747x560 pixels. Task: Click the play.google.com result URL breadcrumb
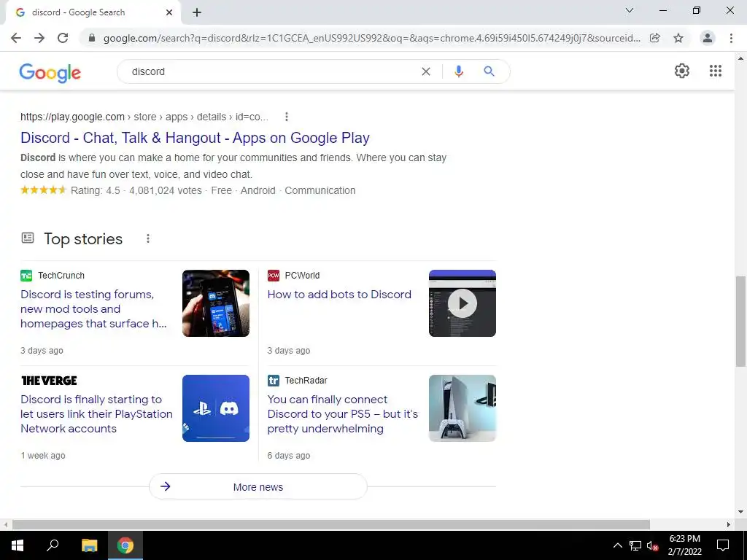pos(144,117)
